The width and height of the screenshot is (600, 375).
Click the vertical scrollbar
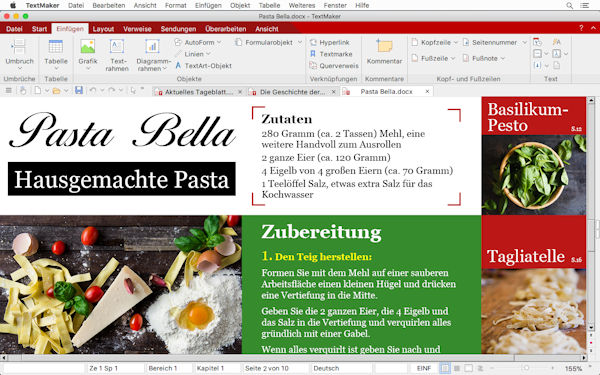click(x=591, y=214)
